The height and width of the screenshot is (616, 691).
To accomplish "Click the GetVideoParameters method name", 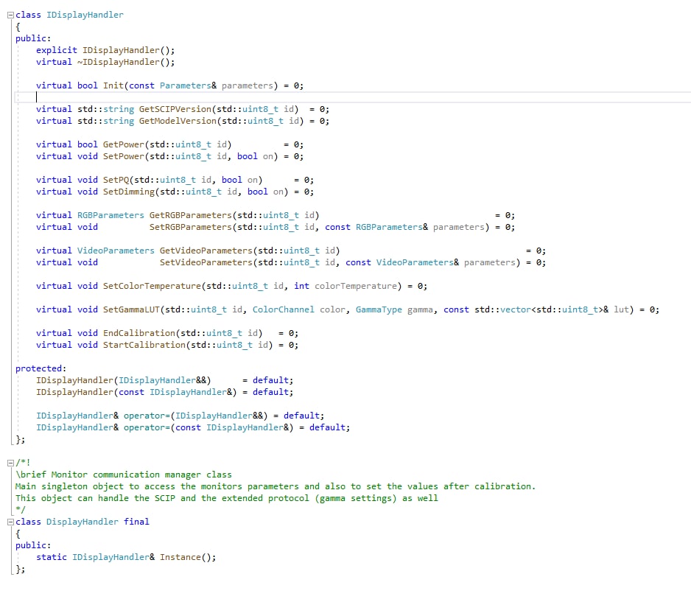I will (206, 251).
